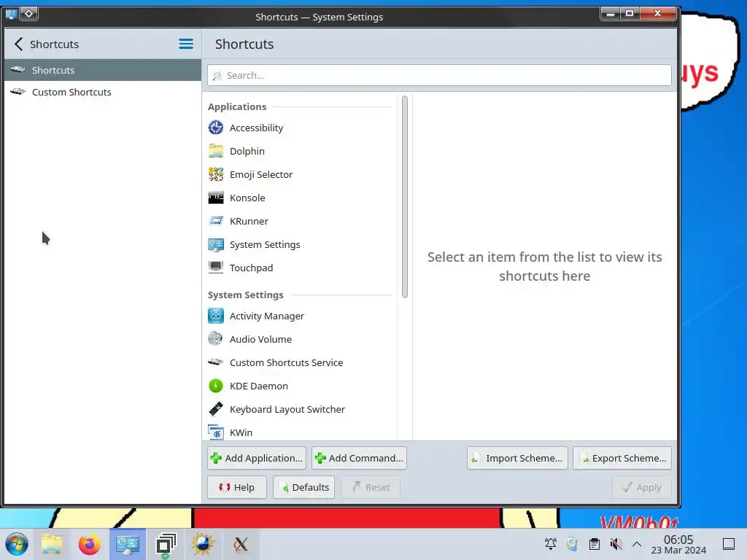Focus the shortcuts Search field
Viewport: 747px width, 560px height.
tap(439, 75)
